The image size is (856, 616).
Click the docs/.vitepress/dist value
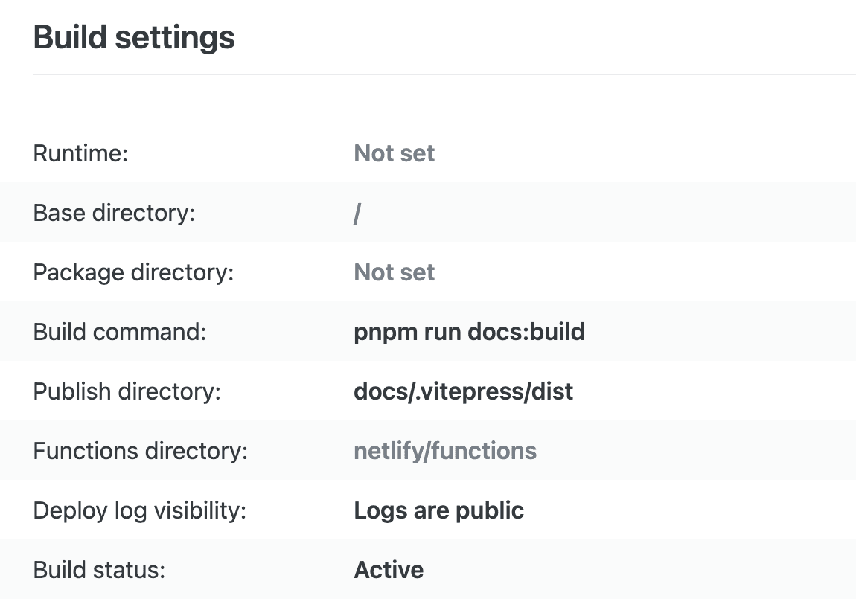pos(464,391)
